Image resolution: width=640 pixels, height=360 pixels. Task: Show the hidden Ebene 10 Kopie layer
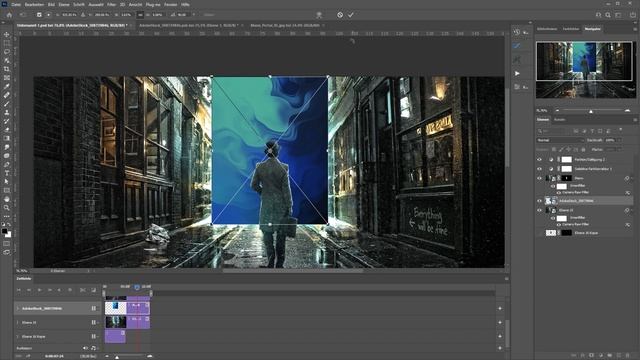pos(540,233)
